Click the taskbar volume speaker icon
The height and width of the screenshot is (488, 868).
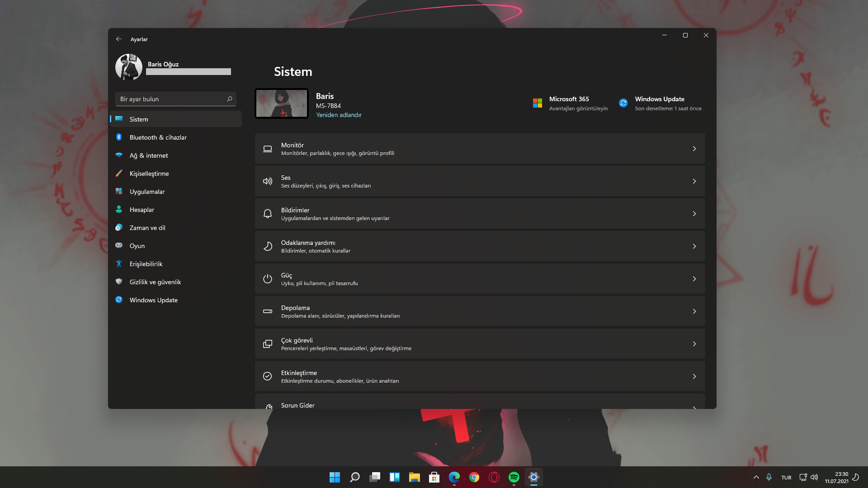[814, 477]
